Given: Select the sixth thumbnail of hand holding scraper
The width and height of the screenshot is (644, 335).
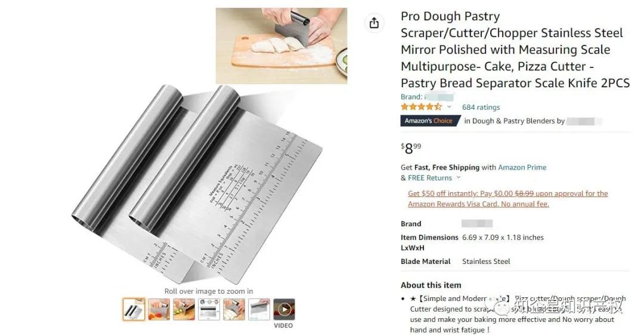Looking at the screenshot, I should point(259,309).
